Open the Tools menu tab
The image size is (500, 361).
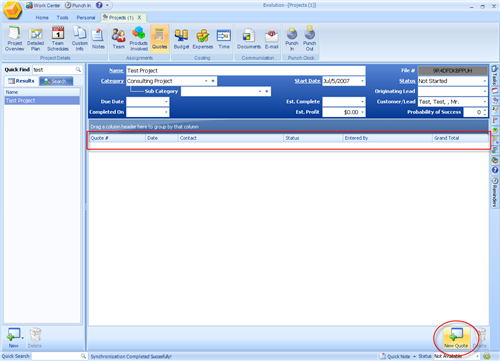pyautogui.click(x=62, y=17)
